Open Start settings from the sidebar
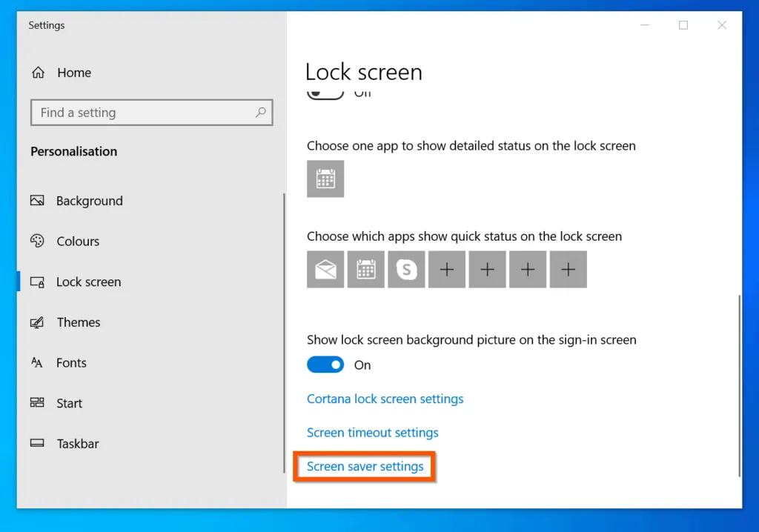The height and width of the screenshot is (532, 759). point(37,402)
